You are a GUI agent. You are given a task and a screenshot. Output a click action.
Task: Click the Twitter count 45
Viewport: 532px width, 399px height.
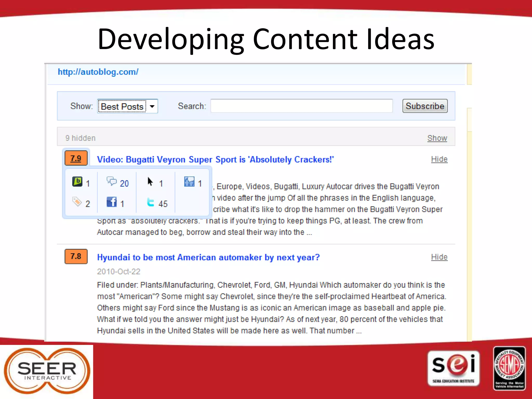(x=163, y=204)
